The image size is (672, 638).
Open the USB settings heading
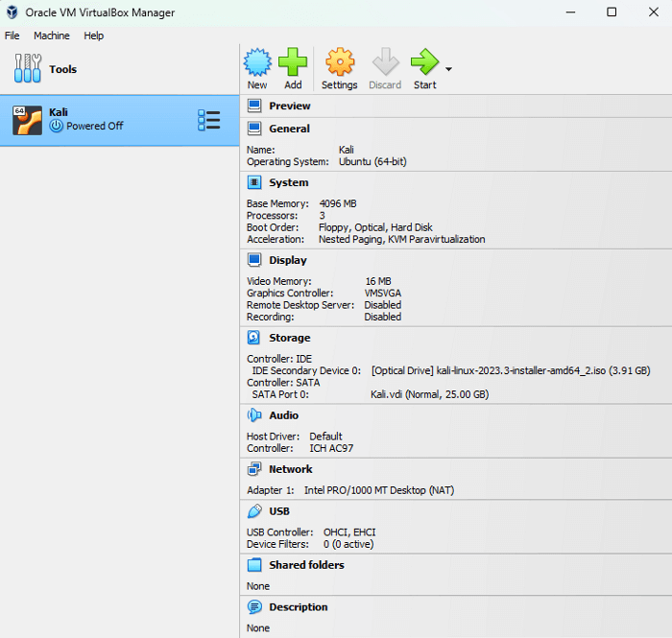[279, 510]
